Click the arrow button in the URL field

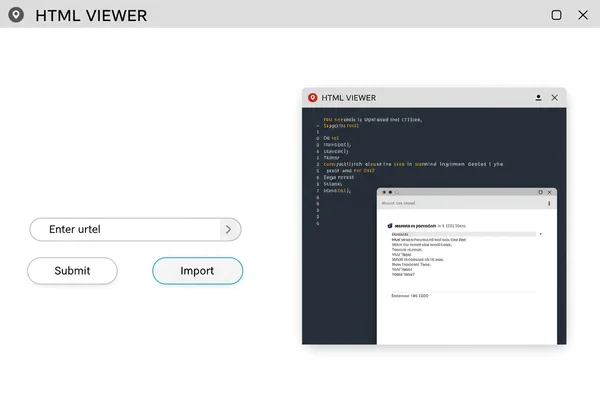click(229, 229)
